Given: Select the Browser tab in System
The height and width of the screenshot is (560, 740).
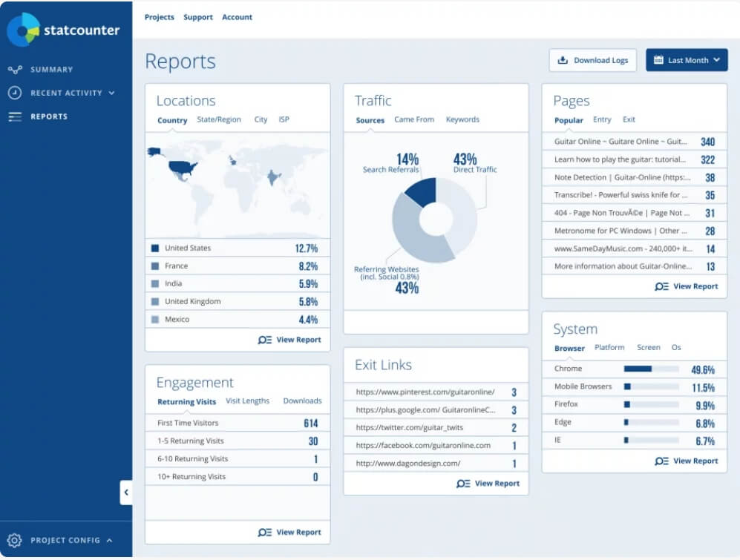Looking at the screenshot, I should 569,348.
